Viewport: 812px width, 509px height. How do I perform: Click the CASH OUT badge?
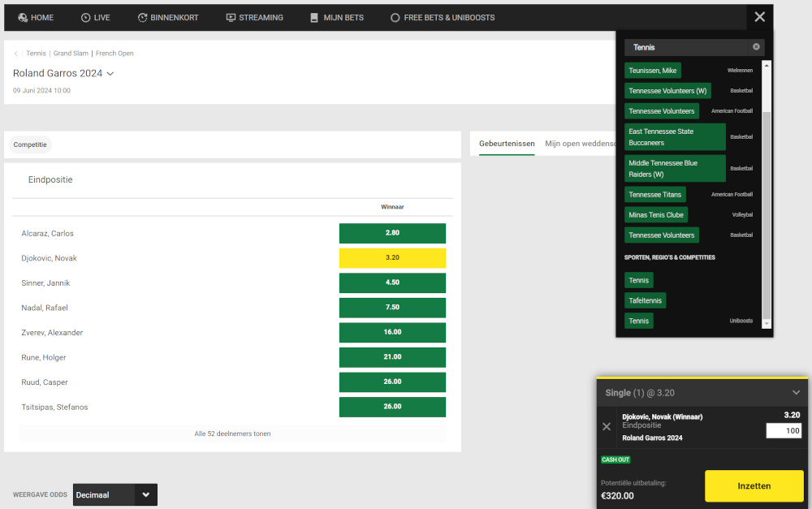(615, 459)
